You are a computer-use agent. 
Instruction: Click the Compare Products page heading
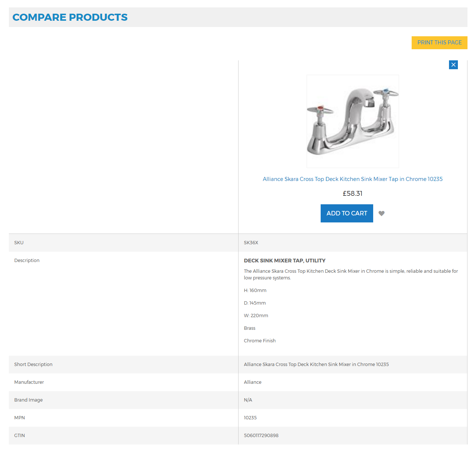[x=70, y=17]
